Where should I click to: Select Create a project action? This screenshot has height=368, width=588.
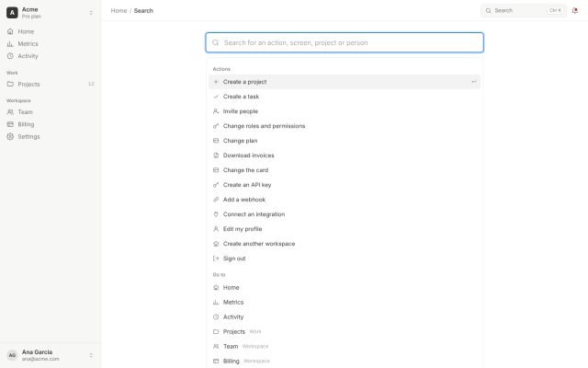pyautogui.click(x=345, y=82)
